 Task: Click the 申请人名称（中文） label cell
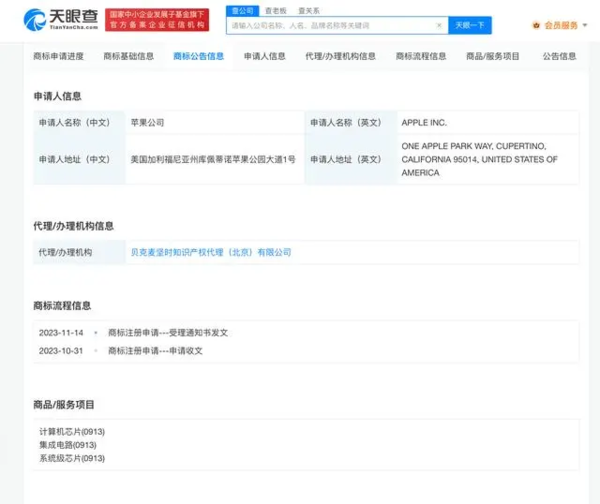click(x=79, y=122)
